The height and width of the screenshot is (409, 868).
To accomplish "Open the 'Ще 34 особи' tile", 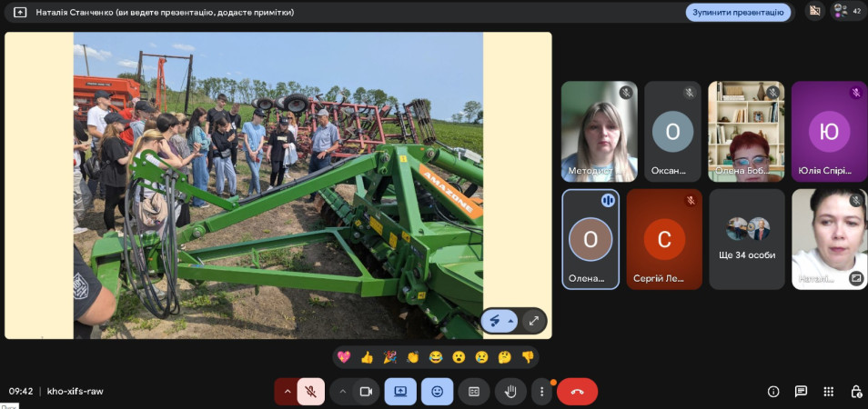I will point(746,239).
